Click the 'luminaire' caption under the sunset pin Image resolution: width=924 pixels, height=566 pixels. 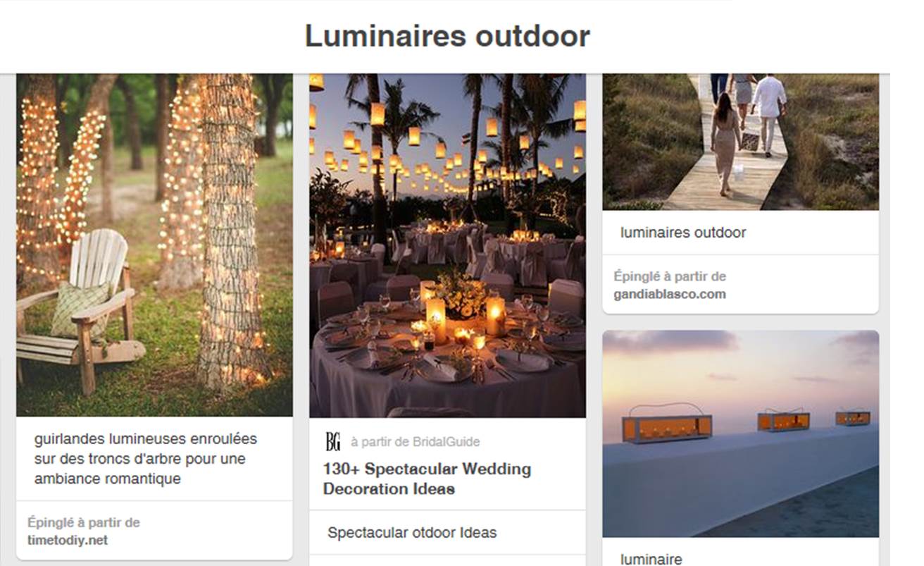651,559
